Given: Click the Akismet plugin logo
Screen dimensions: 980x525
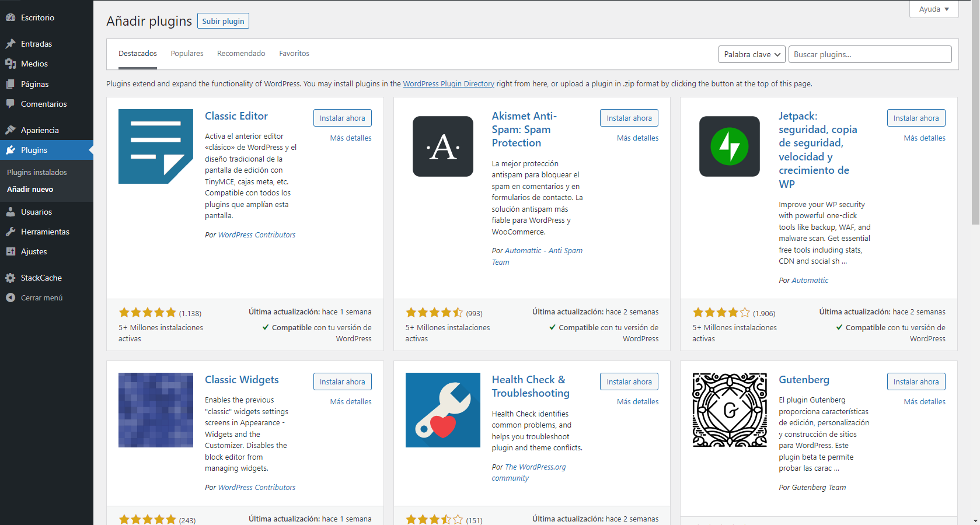Looking at the screenshot, I should click(x=443, y=146).
